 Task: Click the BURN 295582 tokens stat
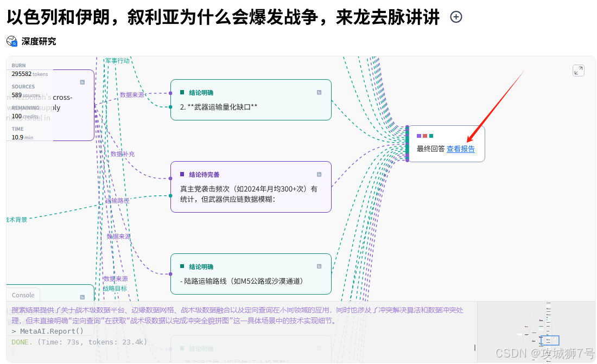tap(30, 70)
